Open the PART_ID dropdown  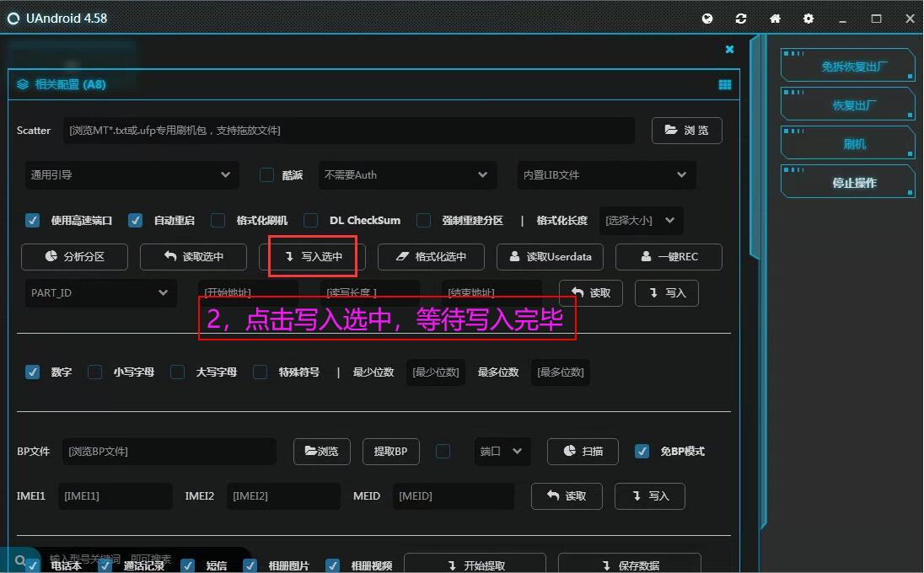pyautogui.click(x=101, y=292)
